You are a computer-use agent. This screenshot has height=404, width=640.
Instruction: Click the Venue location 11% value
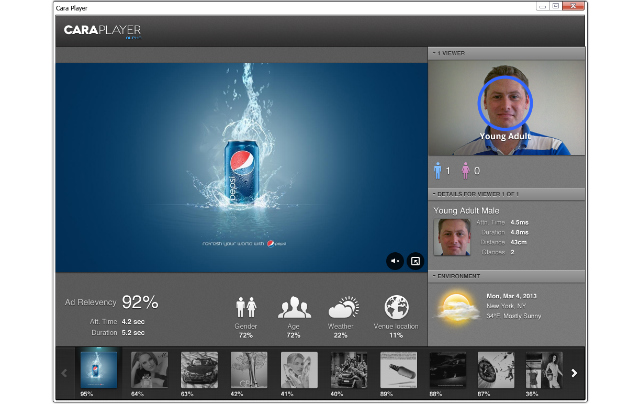coord(396,335)
